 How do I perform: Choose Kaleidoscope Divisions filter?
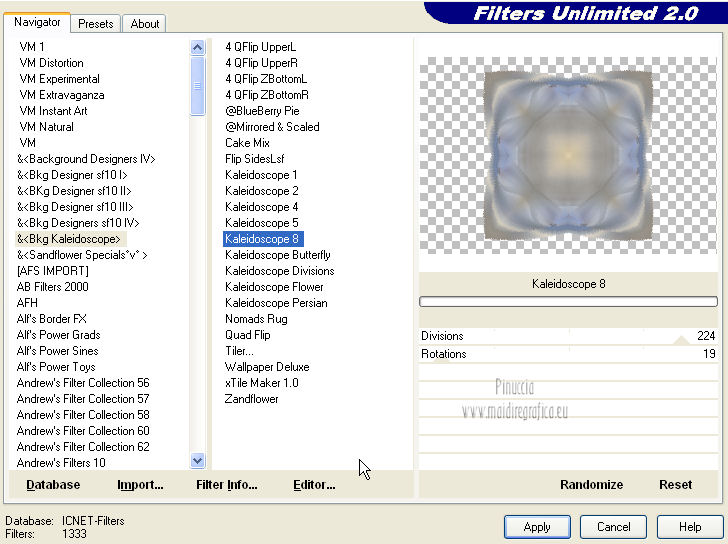pos(280,271)
